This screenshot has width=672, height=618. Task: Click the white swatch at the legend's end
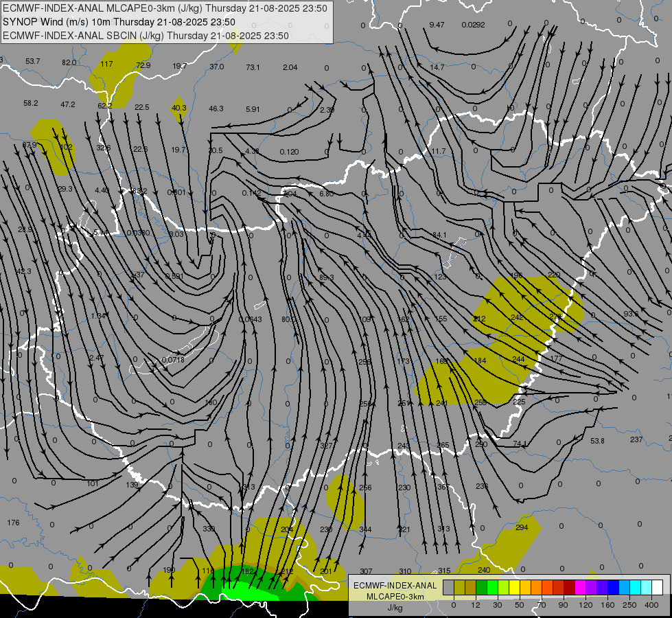(x=657, y=587)
